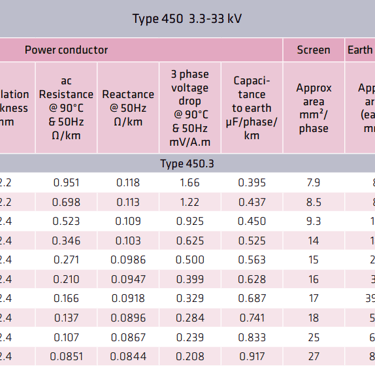Screen dimensions: 375x366
Task: Click the 'Reactance @ 50Hz' column header
Action: pos(128,108)
